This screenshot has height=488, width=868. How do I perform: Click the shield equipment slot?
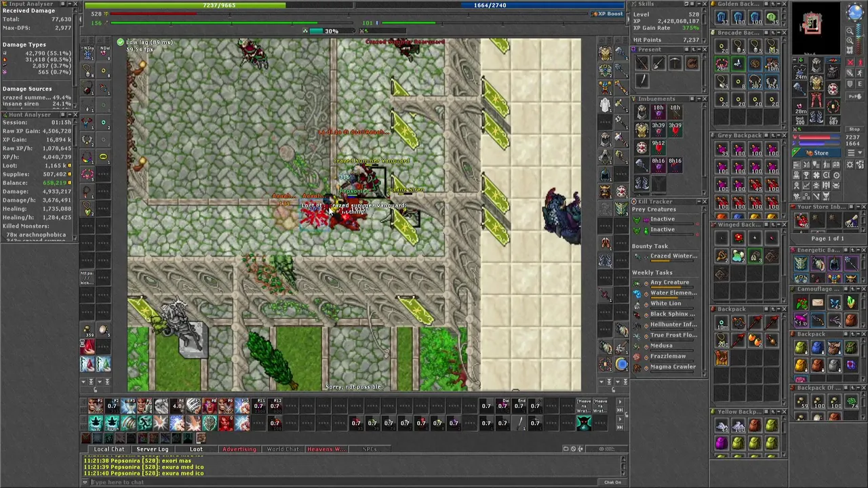coord(833,89)
